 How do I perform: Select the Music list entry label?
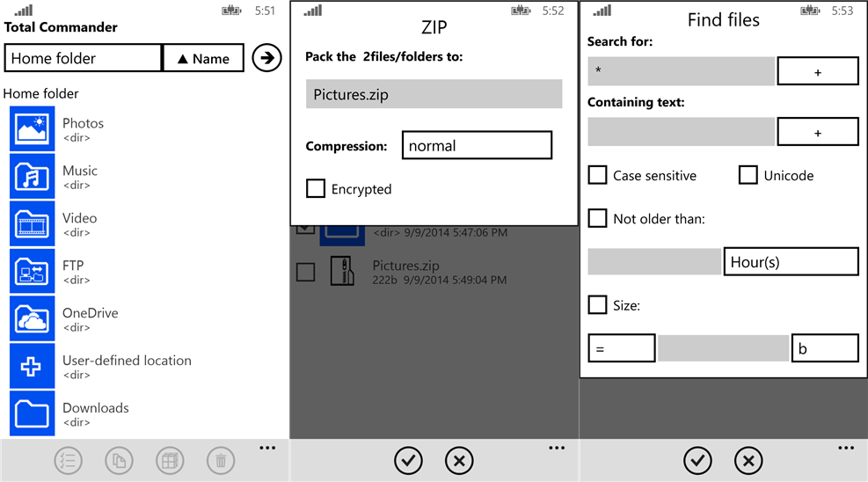[x=80, y=171]
